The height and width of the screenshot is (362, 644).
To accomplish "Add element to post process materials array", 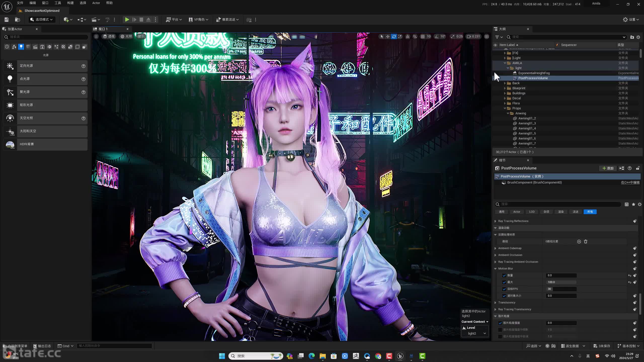I will click(579, 242).
